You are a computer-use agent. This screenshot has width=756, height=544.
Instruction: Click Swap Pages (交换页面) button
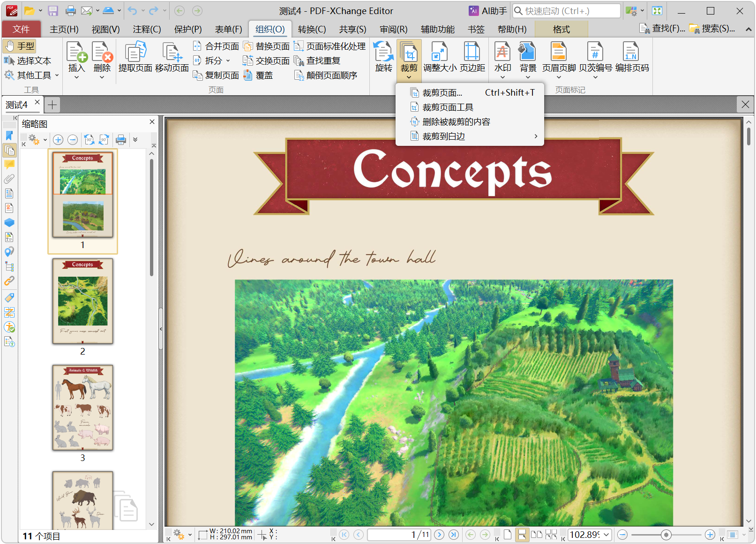click(x=267, y=60)
